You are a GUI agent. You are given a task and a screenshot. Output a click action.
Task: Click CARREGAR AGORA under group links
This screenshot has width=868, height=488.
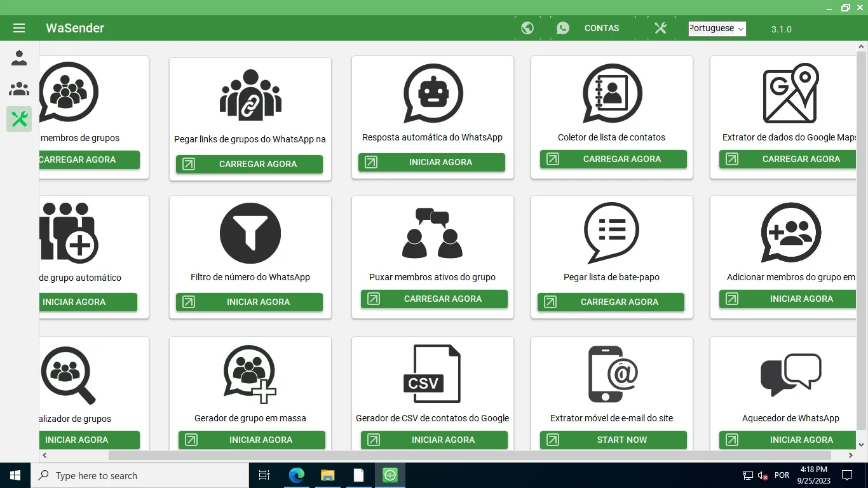click(x=250, y=164)
